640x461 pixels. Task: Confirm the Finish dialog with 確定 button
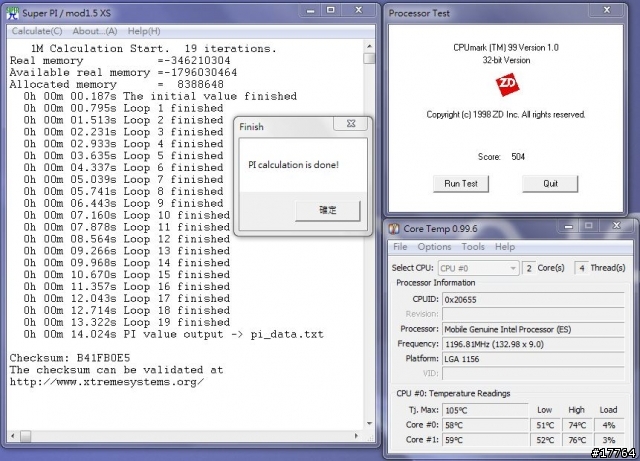328,210
